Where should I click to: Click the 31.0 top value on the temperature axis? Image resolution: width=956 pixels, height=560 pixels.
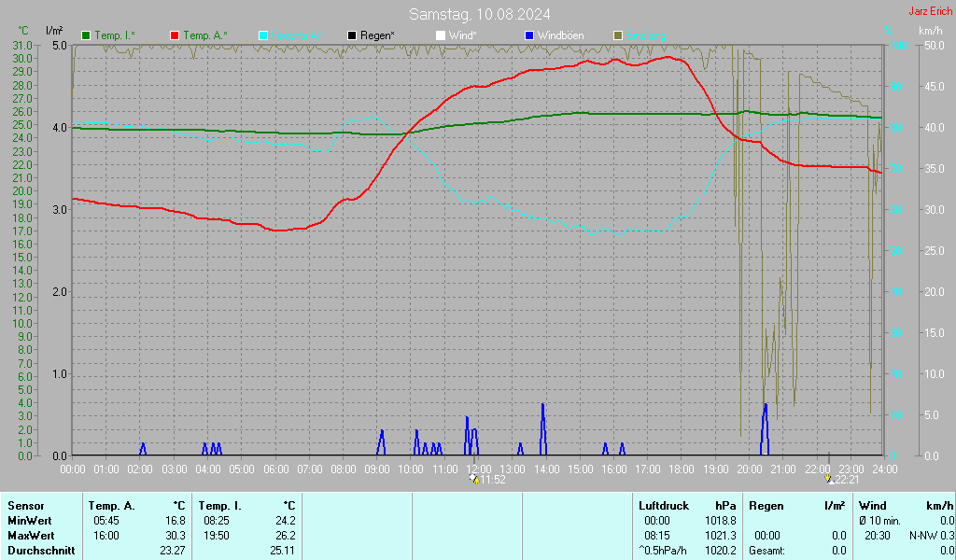tap(22, 46)
